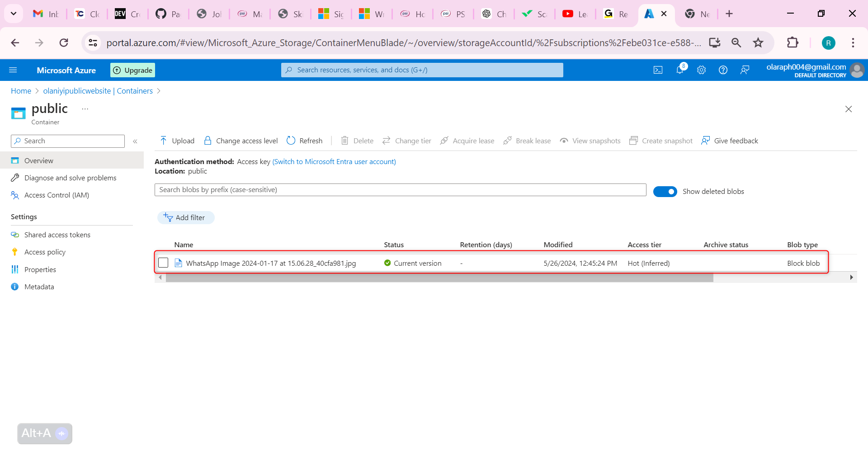
Task: Focus the global Search resources field
Action: (422, 70)
